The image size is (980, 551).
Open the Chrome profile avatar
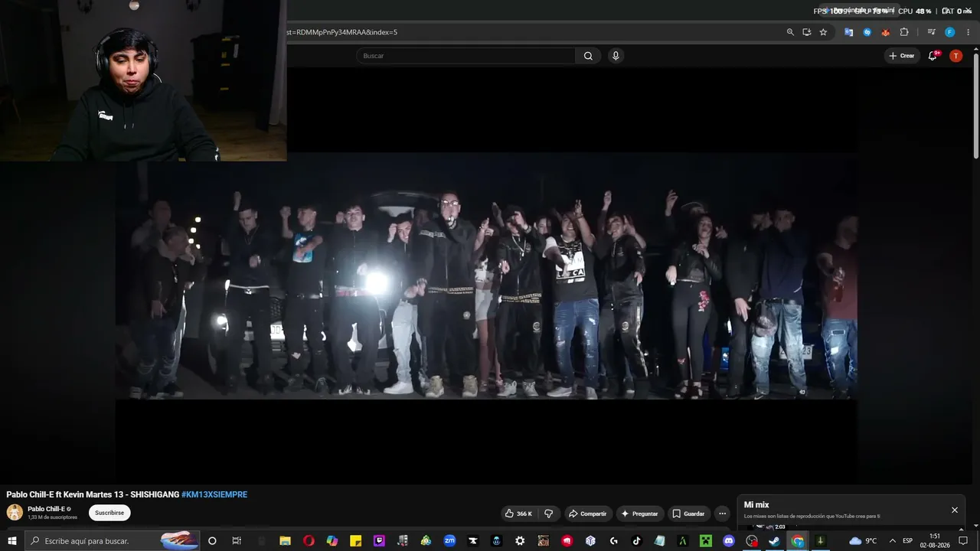(x=949, y=32)
